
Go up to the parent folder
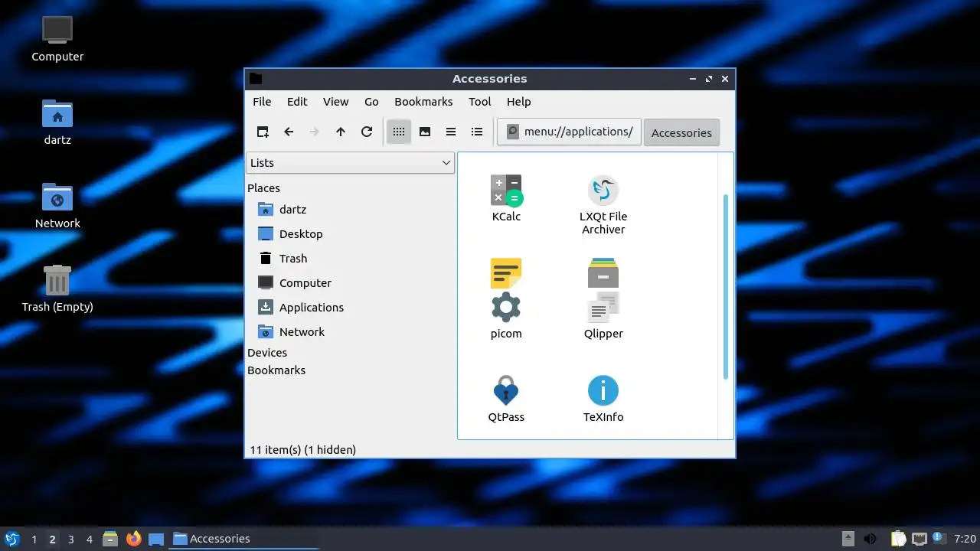pyautogui.click(x=341, y=132)
